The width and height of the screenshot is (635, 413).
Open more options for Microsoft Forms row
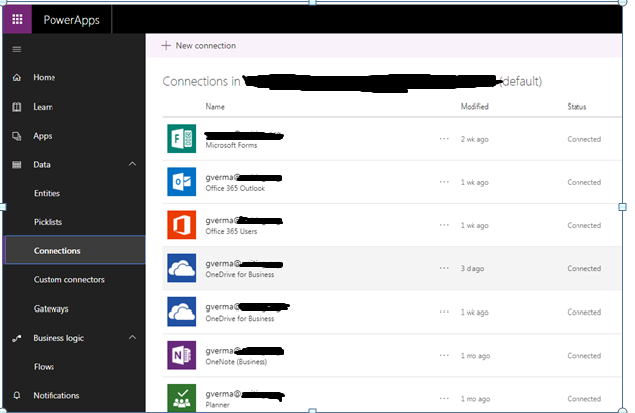click(x=444, y=138)
